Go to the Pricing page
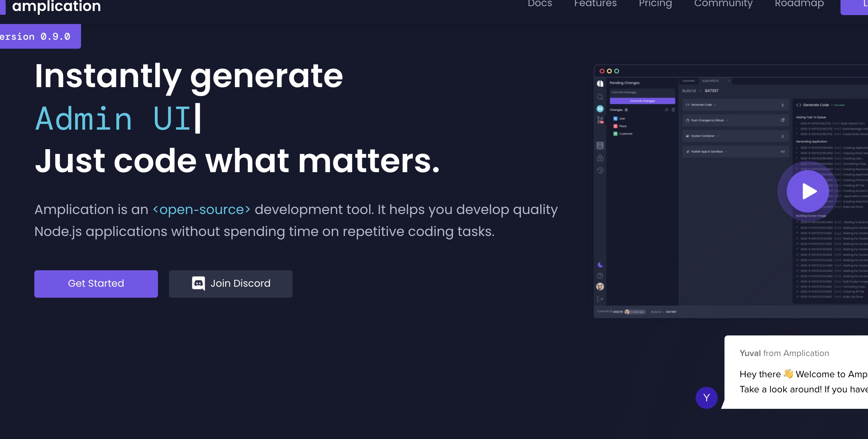 tap(655, 4)
